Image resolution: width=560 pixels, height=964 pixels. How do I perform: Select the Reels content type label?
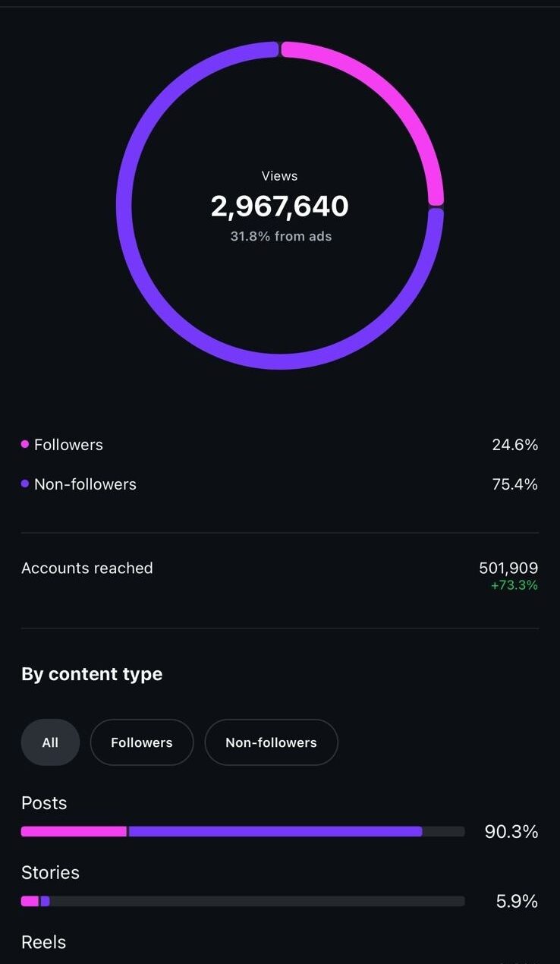pos(44,942)
